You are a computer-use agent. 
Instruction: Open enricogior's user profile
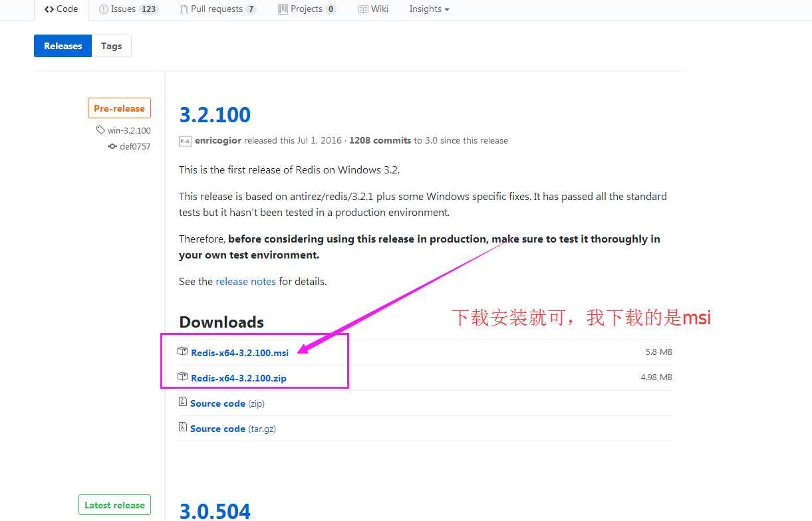pos(218,141)
